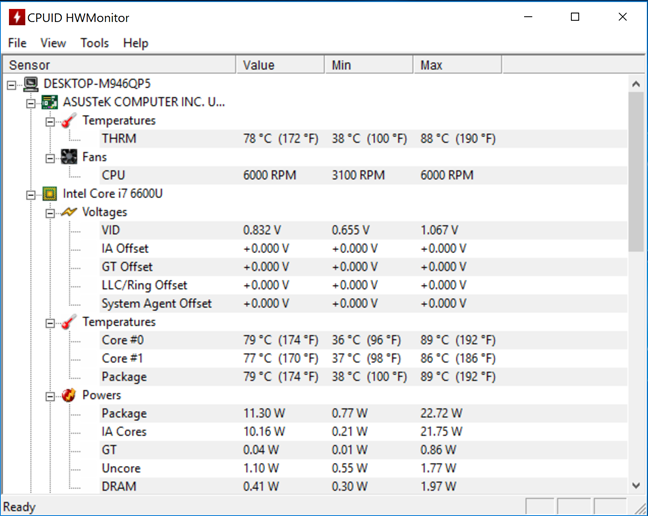648x516 pixels.
Task: Click the scrollbar up arrow
Action: tap(636, 84)
